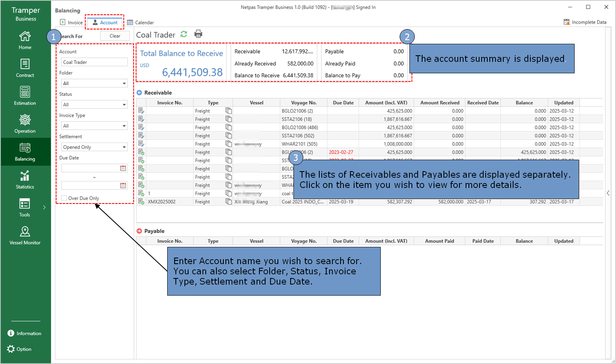
Task: Click the invoice edit icon on the BGLO21006 (486) row
Action: [141, 127]
